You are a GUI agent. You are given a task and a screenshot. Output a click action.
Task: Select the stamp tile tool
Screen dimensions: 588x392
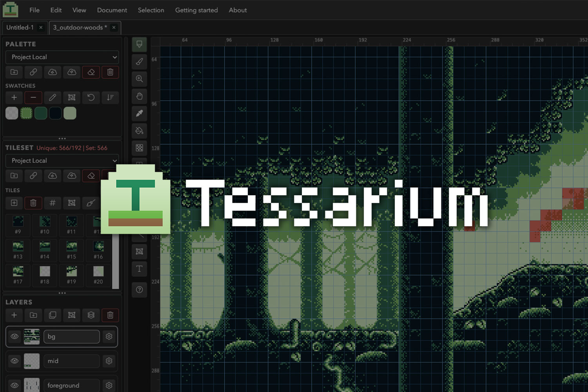[139, 44]
